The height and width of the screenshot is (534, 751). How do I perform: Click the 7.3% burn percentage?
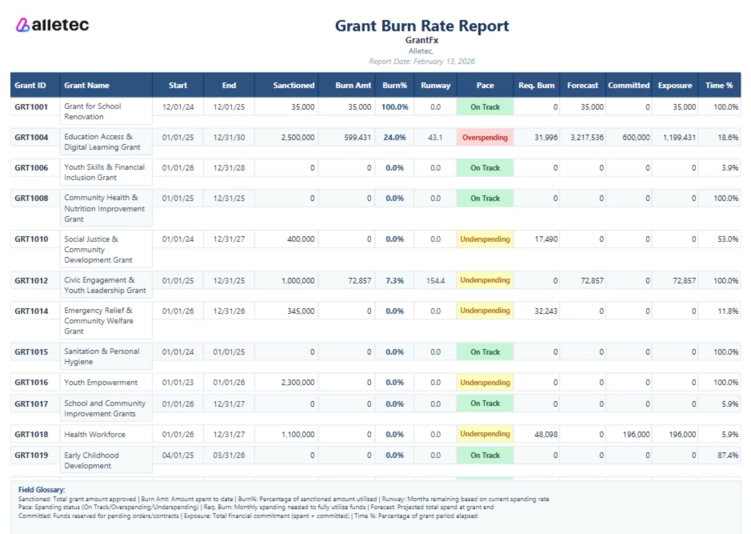click(395, 281)
